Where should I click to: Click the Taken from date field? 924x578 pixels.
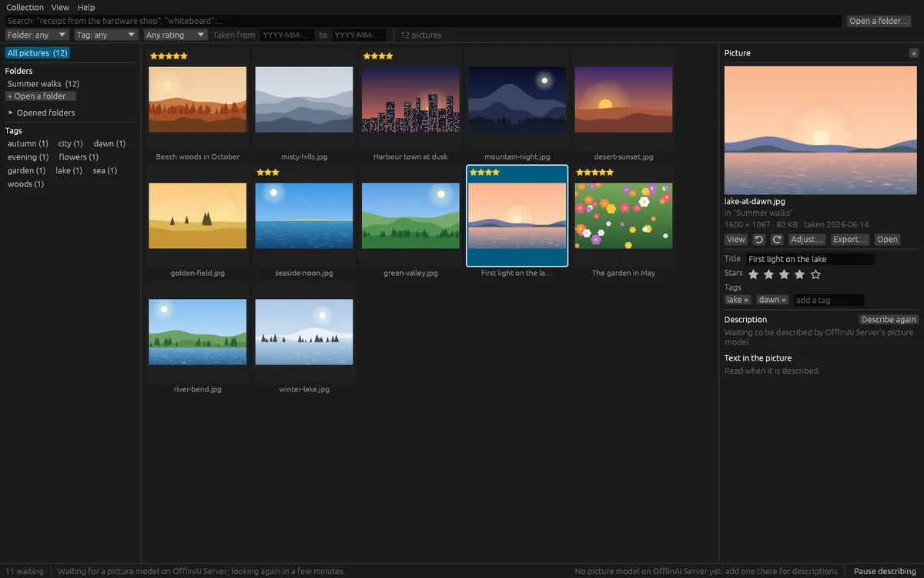click(x=287, y=35)
